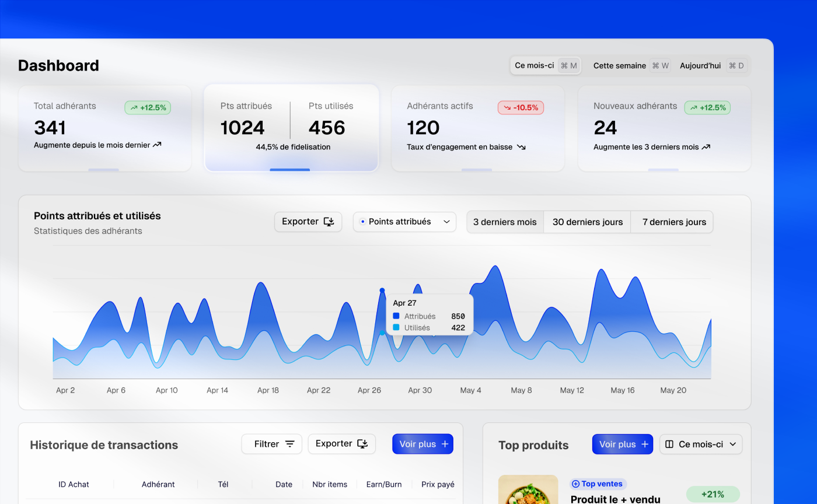This screenshot has width=817, height=504.
Task: Select the 30 derniers jours tab
Action: [x=587, y=222]
